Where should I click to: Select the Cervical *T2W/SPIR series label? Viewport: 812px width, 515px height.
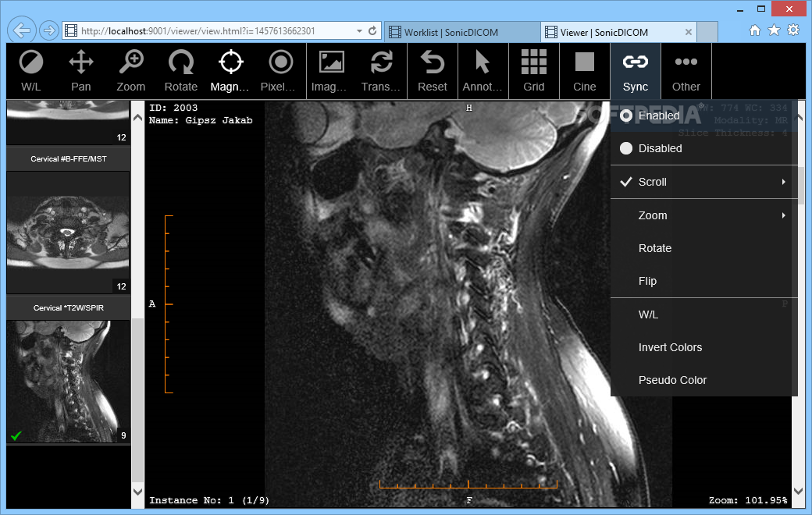click(69, 308)
